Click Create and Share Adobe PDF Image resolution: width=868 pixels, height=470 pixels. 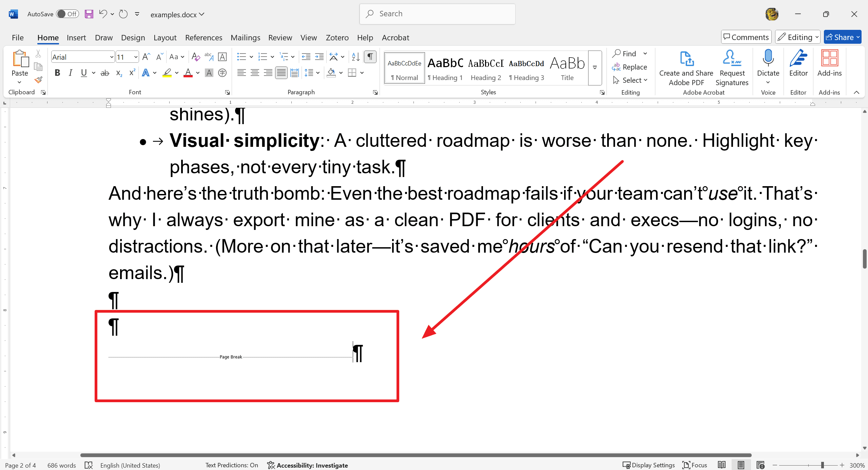(x=686, y=68)
